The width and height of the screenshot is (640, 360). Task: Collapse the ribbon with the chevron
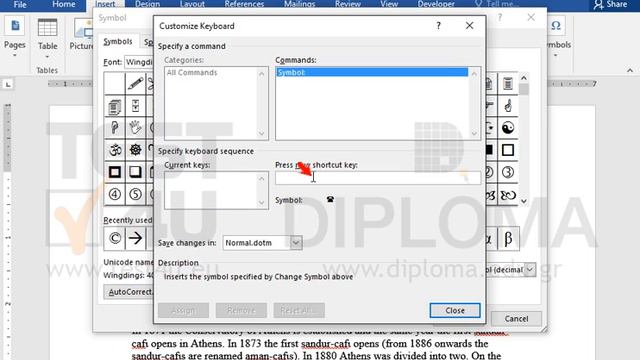[630, 71]
